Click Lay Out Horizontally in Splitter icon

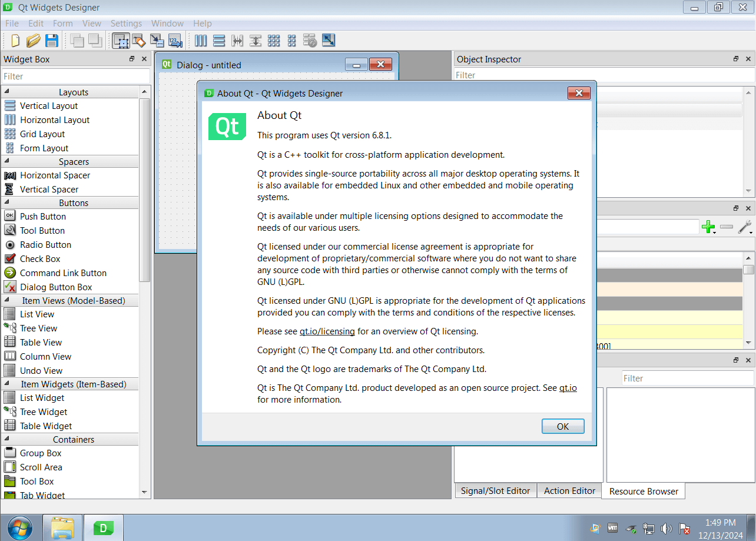[237, 41]
